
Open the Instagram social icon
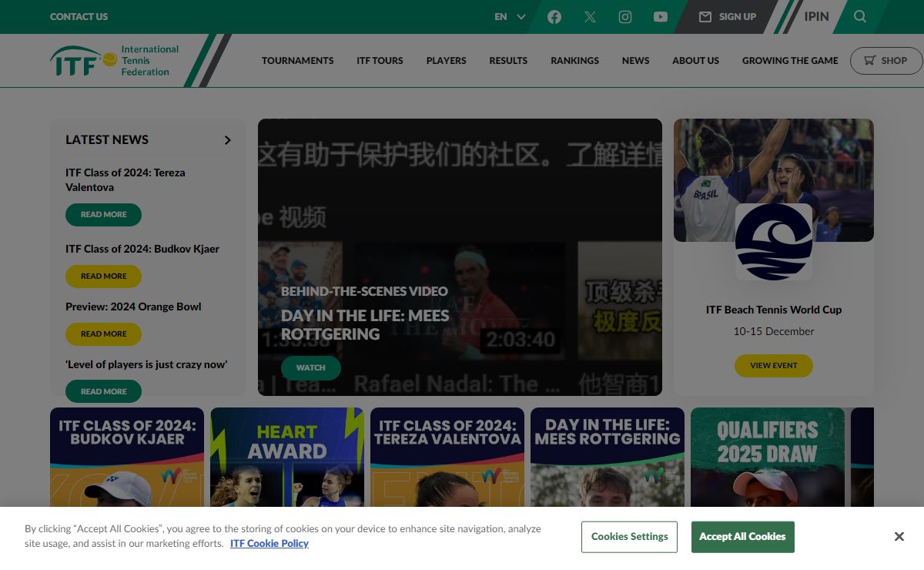coord(625,17)
